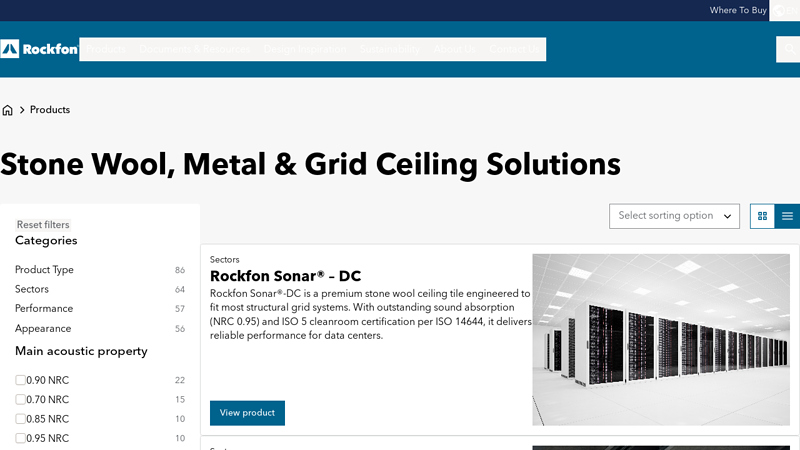Expand Sectors category filter

click(99, 289)
